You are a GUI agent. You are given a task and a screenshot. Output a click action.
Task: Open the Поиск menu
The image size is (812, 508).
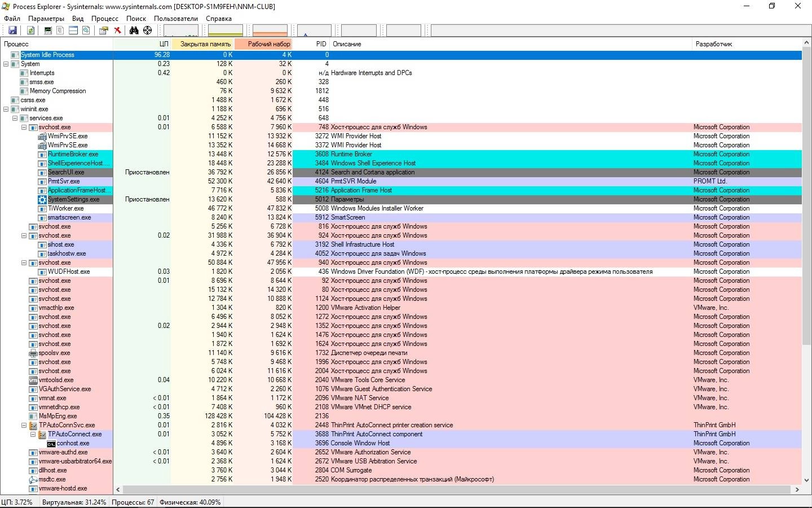pos(136,19)
